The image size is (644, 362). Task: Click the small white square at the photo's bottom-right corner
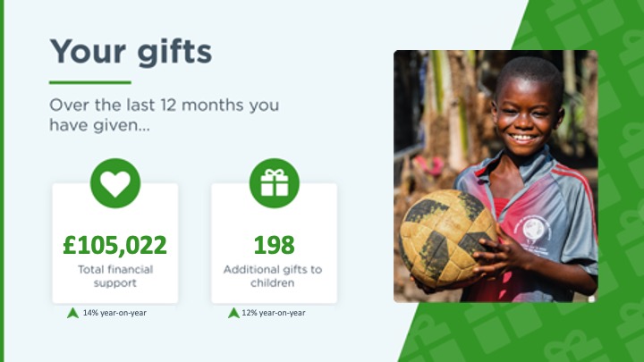pyautogui.click(x=592, y=299)
